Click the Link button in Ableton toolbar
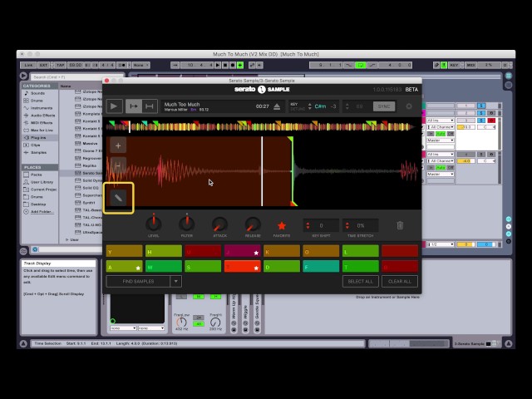The width and height of the screenshot is (532, 399). click(x=28, y=65)
